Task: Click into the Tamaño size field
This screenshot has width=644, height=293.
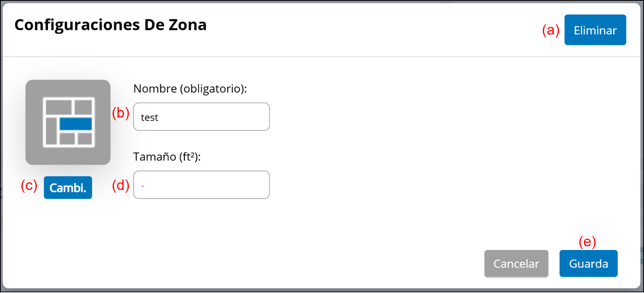Action: coord(201,185)
